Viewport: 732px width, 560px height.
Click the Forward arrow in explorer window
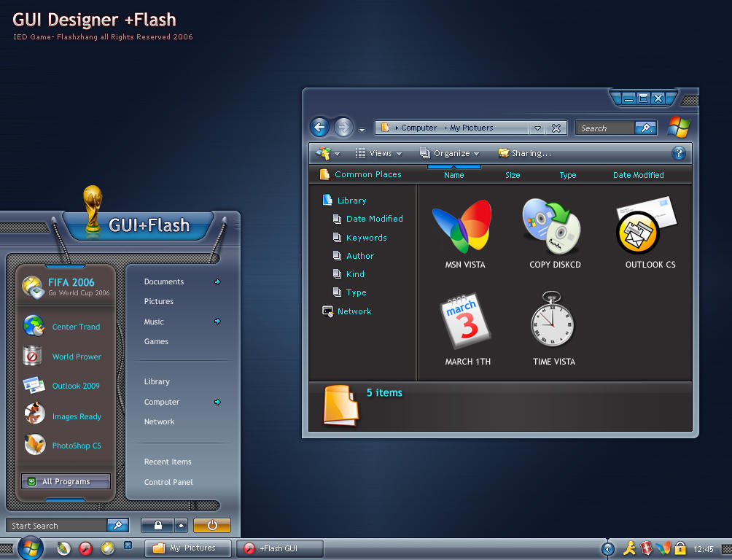[x=343, y=127]
